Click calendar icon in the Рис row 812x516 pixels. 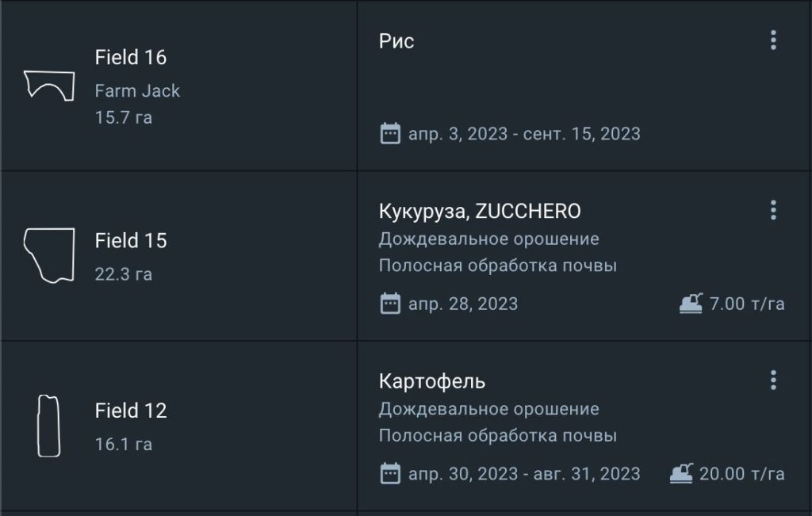(390, 133)
